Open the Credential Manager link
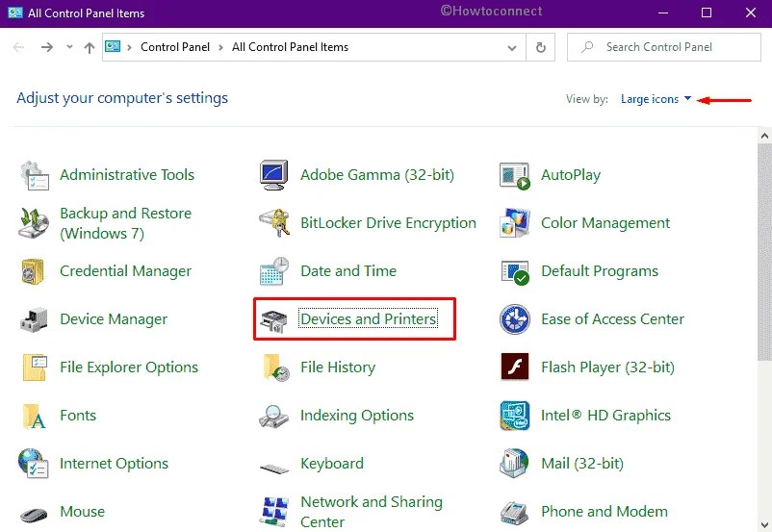Image resolution: width=772 pixels, height=532 pixels. tap(125, 270)
